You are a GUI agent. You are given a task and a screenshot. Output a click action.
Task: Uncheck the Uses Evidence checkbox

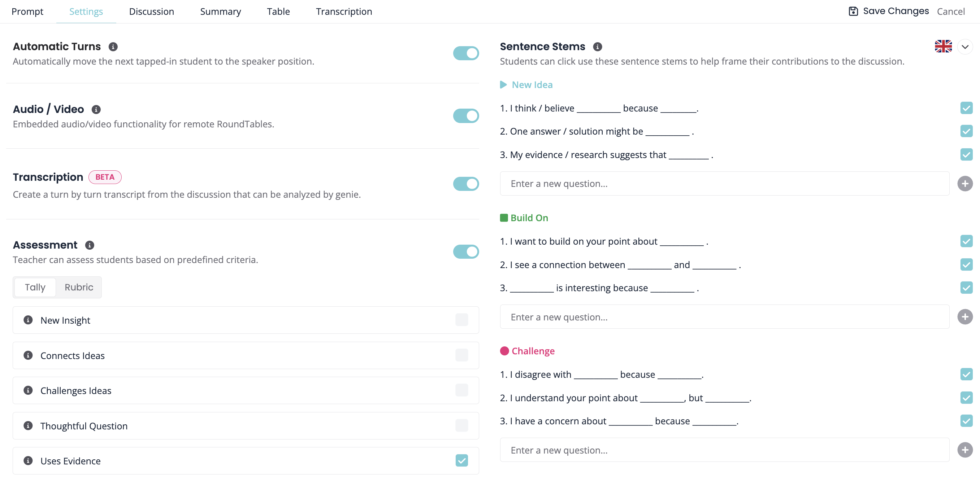click(x=461, y=461)
